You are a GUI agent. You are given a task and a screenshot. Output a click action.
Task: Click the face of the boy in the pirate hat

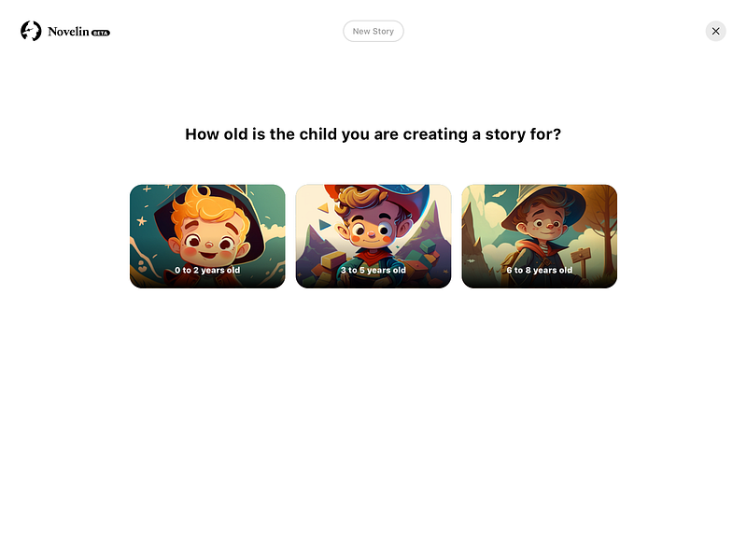373,227
